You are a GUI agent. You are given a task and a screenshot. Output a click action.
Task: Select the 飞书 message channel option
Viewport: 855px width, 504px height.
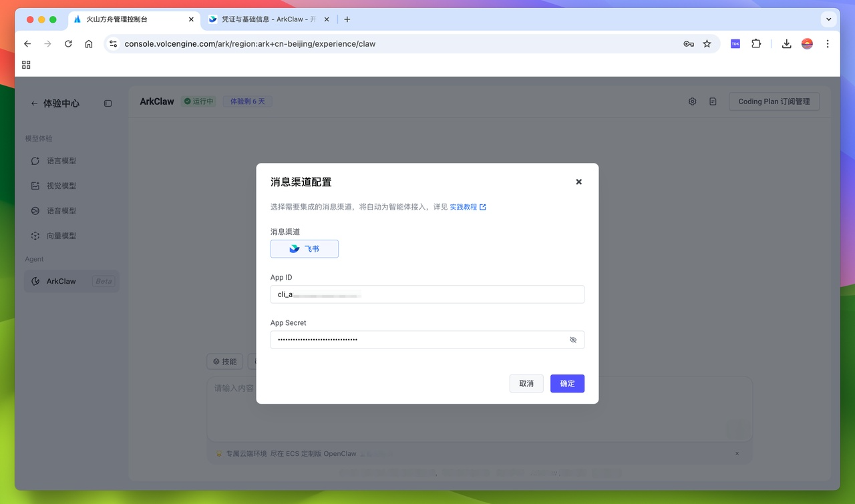pos(304,248)
